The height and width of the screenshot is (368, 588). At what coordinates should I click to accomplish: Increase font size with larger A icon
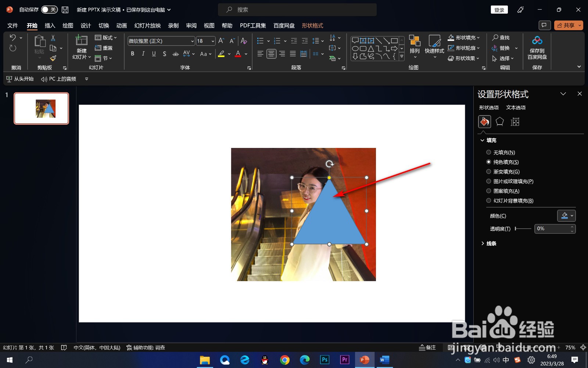point(221,41)
